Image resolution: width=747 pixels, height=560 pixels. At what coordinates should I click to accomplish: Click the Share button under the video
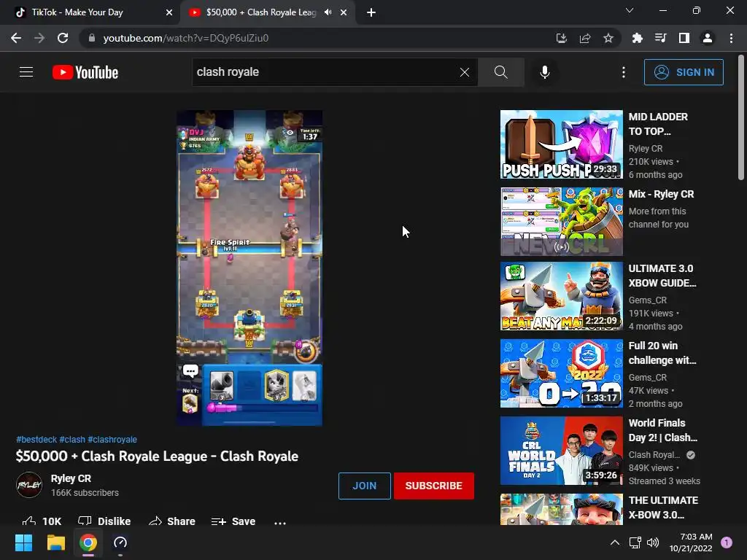coord(172,521)
